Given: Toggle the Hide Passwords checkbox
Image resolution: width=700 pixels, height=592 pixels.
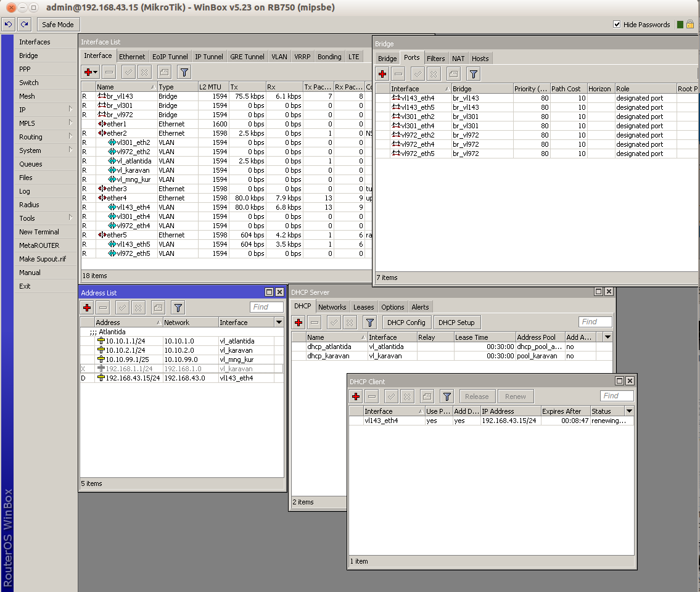Looking at the screenshot, I should [617, 25].
